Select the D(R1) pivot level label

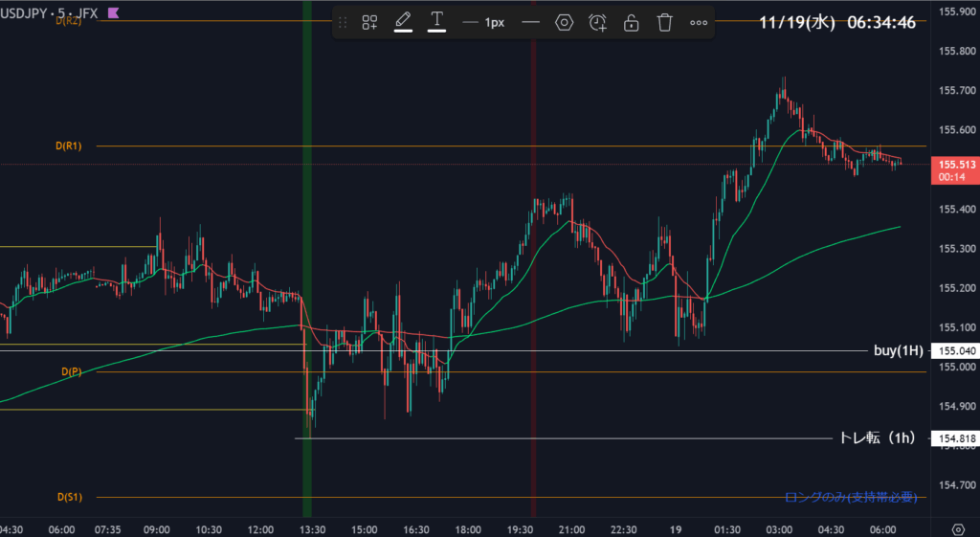coord(68,146)
